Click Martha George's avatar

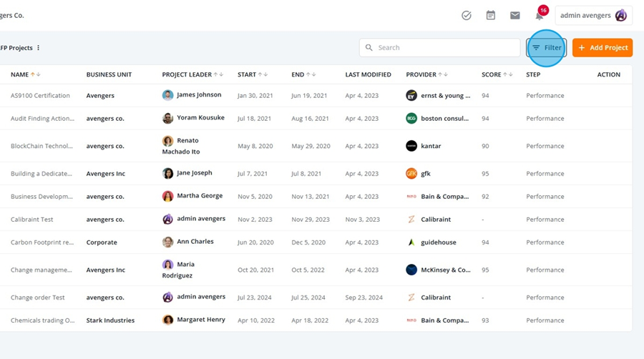167,196
